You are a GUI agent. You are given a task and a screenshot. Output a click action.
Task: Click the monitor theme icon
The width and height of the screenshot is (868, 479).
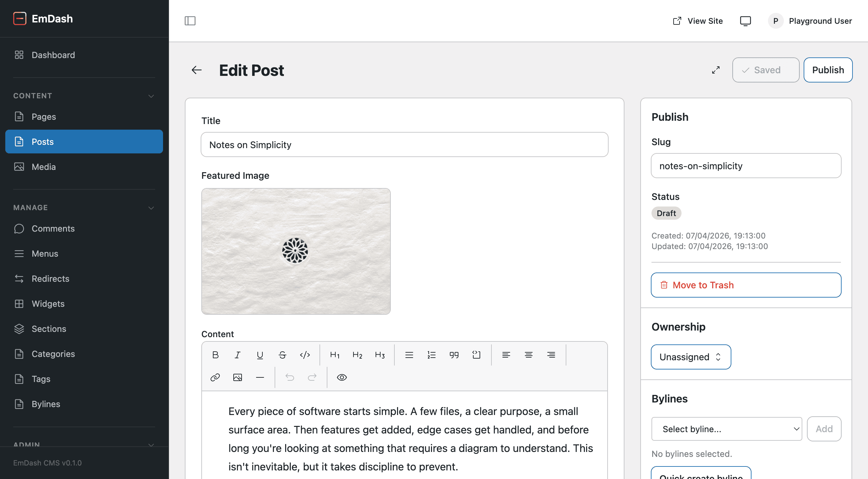pyautogui.click(x=745, y=21)
